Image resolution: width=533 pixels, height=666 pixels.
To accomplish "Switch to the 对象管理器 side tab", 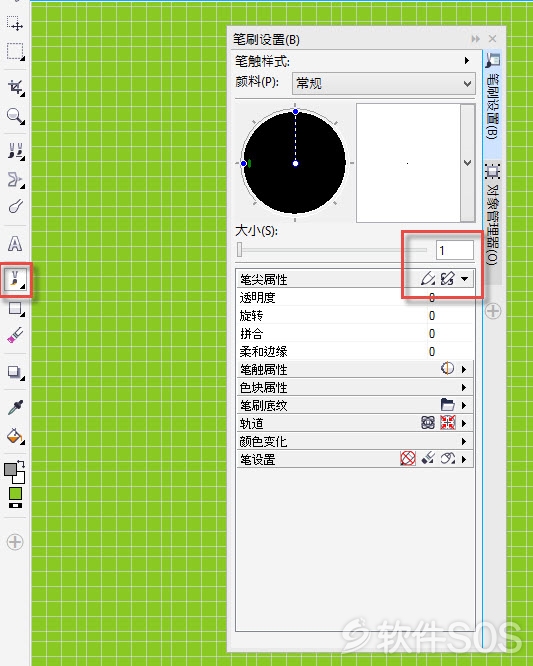I will [x=493, y=214].
